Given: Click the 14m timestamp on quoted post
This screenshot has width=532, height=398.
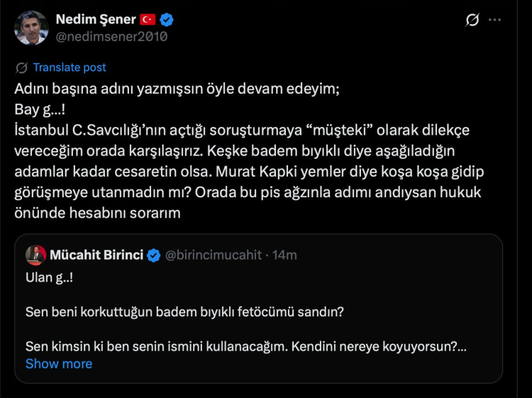Looking at the screenshot, I should [285, 255].
